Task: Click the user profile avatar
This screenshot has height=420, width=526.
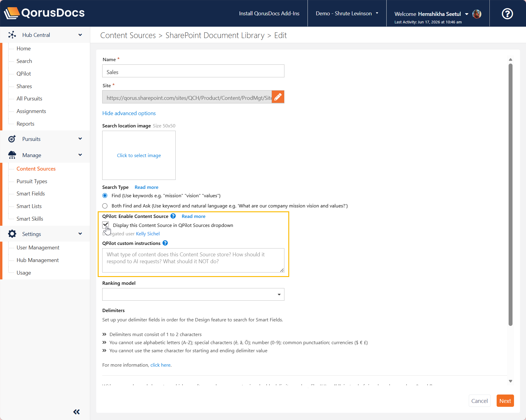Action: [477, 14]
